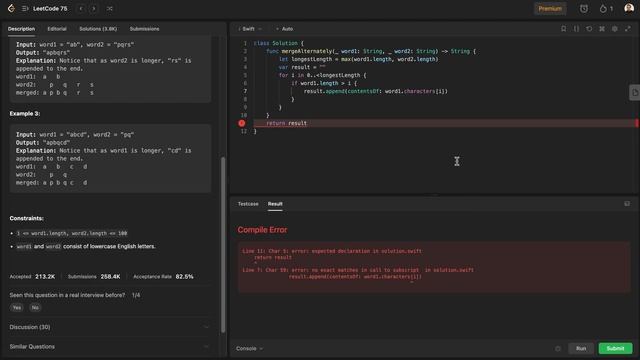Click the 'return result' code line
This screenshot has width=640, height=360.
pyautogui.click(x=286, y=123)
